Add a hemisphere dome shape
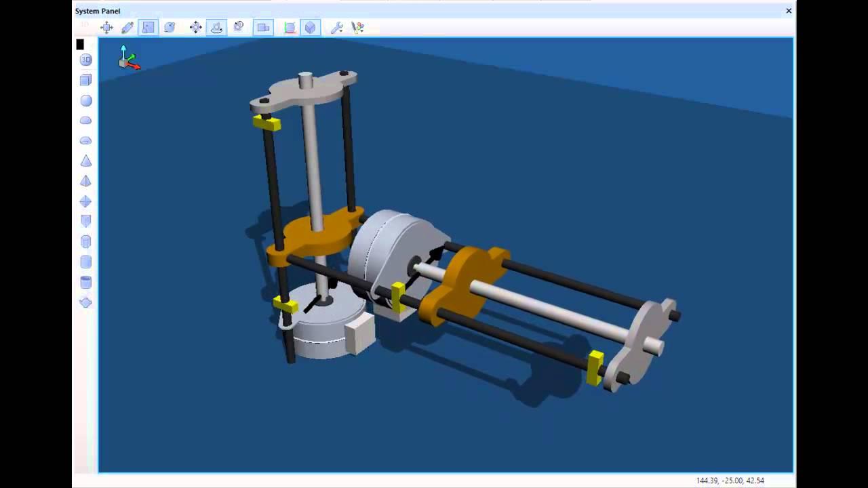 [x=85, y=121]
